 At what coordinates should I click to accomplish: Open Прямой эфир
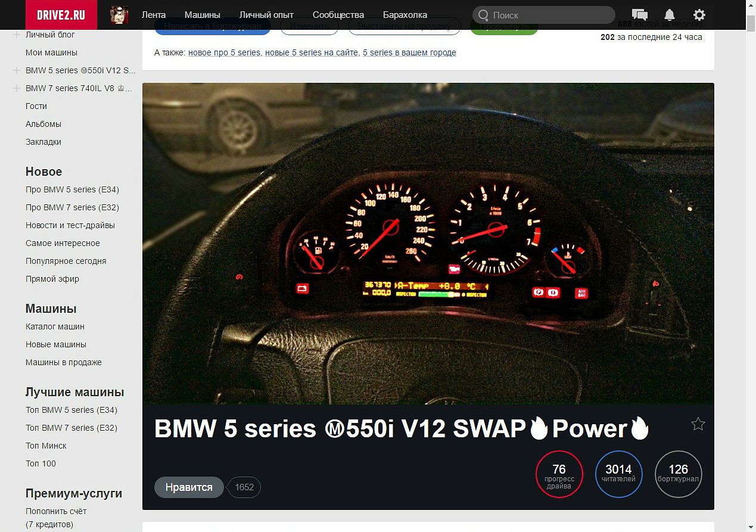click(52, 279)
